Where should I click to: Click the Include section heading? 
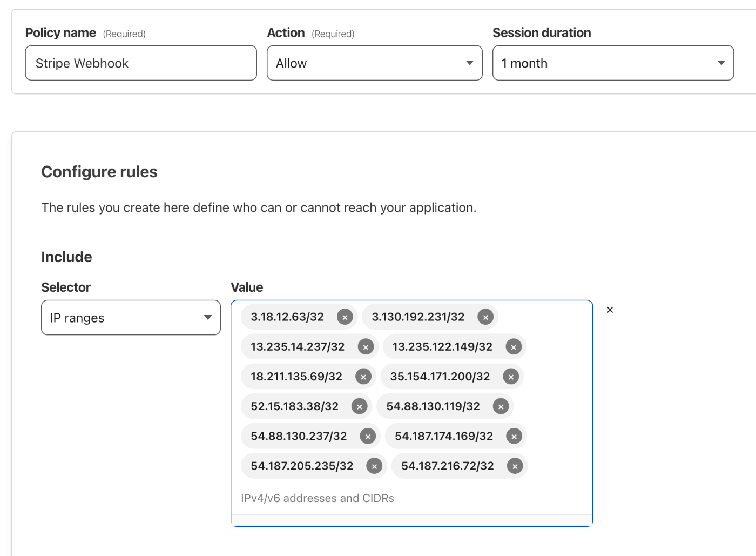click(x=66, y=257)
